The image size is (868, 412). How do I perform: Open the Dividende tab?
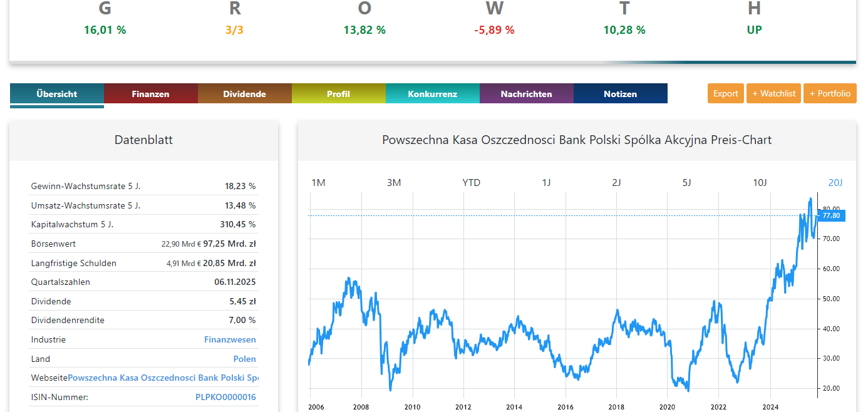coord(244,93)
